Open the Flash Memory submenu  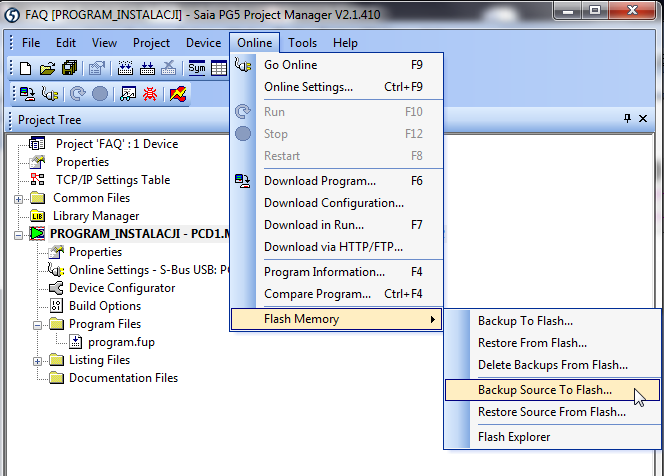click(x=337, y=319)
